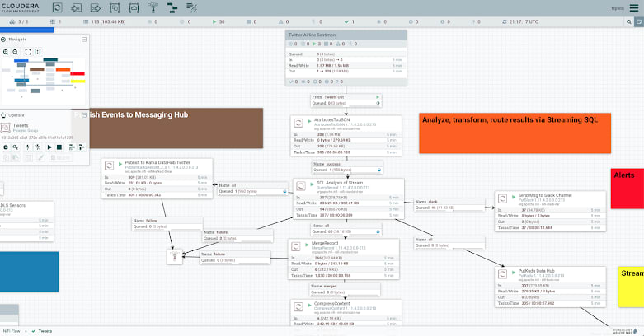Click the running components count 30
The image size is (644, 336).
(219, 21)
